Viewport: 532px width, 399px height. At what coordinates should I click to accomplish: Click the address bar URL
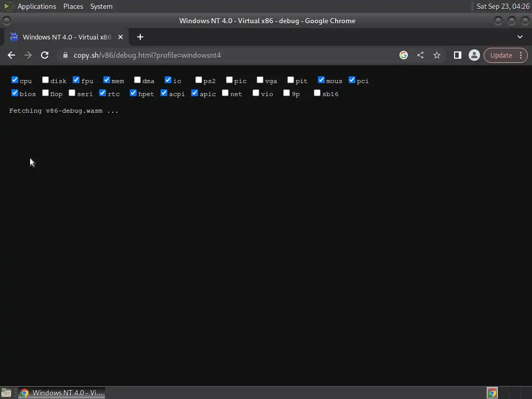[x=147, y=55]
